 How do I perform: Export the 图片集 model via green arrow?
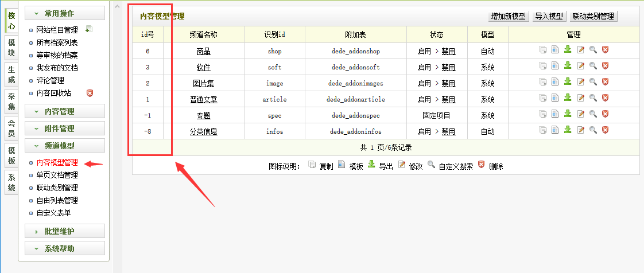coord(568,83)
